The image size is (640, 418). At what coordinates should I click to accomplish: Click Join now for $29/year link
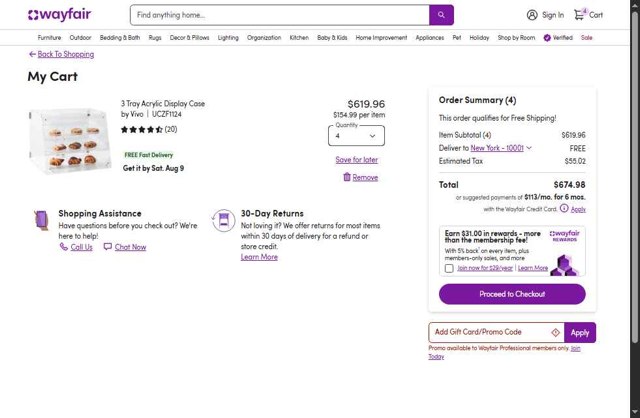[485, 268]
